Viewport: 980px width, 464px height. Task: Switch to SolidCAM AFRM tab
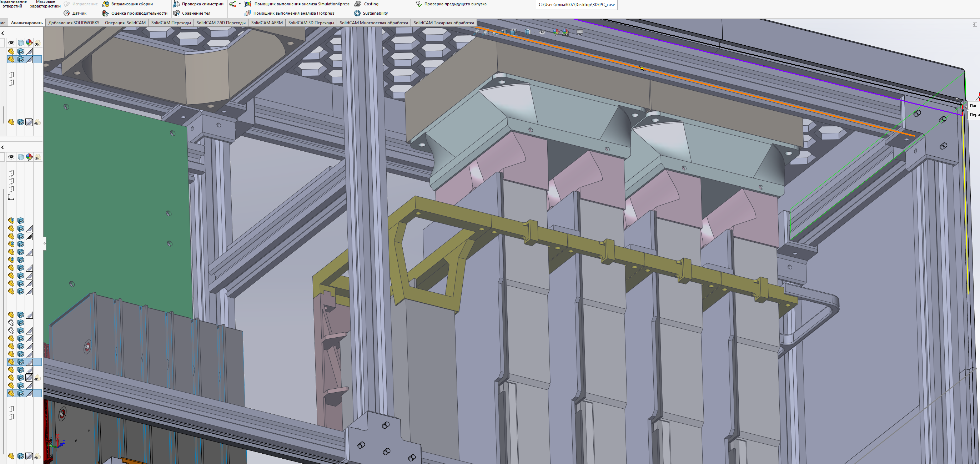point(267,23)
